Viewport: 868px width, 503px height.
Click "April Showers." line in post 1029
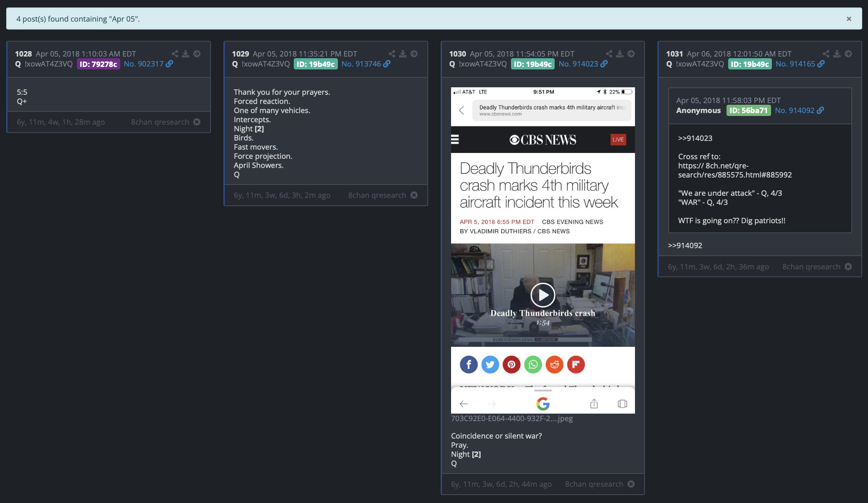(259, 165)
